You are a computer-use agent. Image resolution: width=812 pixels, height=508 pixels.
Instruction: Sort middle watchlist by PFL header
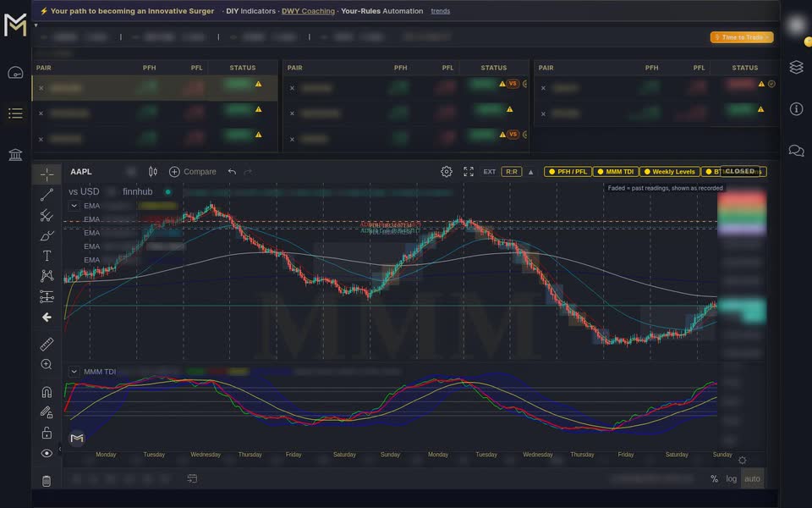(x=447, y=68)
